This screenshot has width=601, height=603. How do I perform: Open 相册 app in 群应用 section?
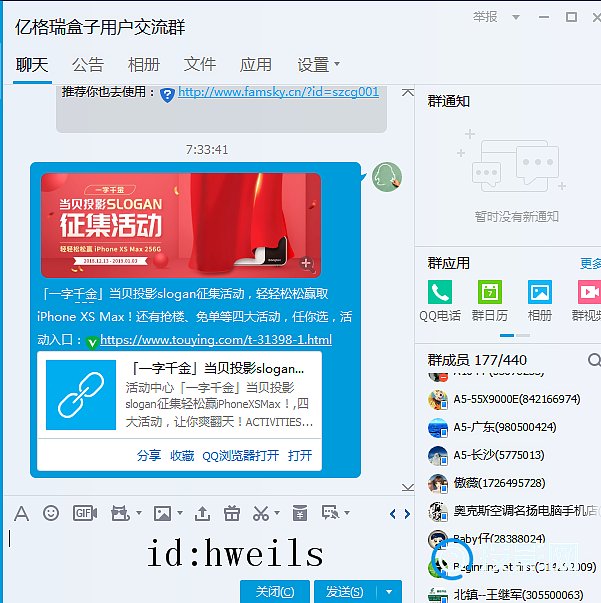(539, 300)
